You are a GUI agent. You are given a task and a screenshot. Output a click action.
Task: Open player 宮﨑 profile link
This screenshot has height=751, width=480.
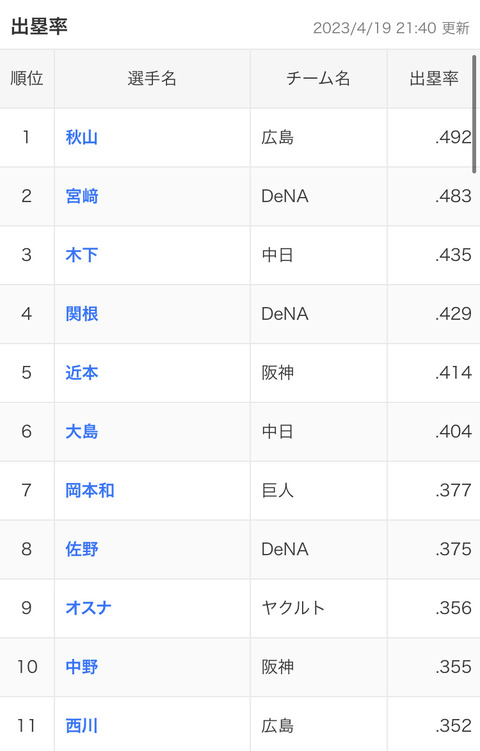(x=81, y=196)
